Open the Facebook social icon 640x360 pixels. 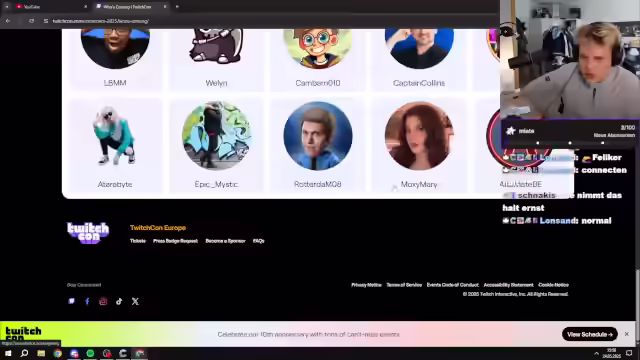pyautogui.click(x=87, y=301)
